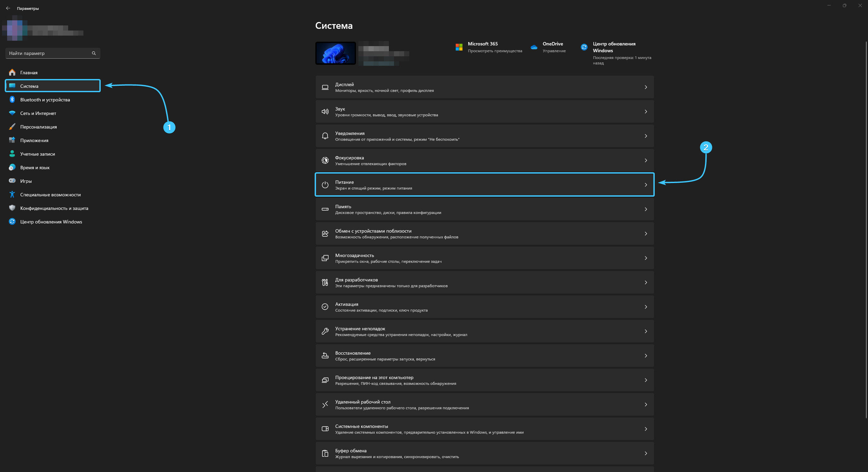Click the search magnifier icon
Image resolution: width=868 pixels, height=472 pixels.
pos(94,53)
